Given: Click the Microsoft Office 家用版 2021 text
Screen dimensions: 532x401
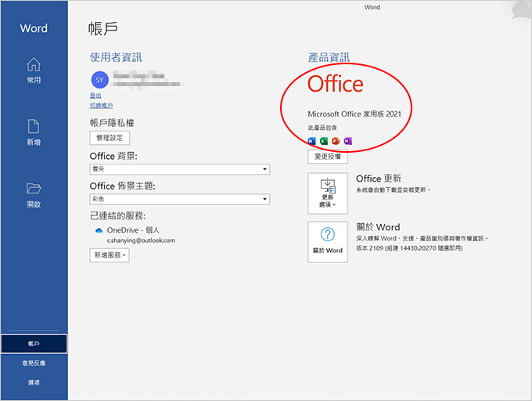Looking at the screenshot, I should [x=354, y=114].
